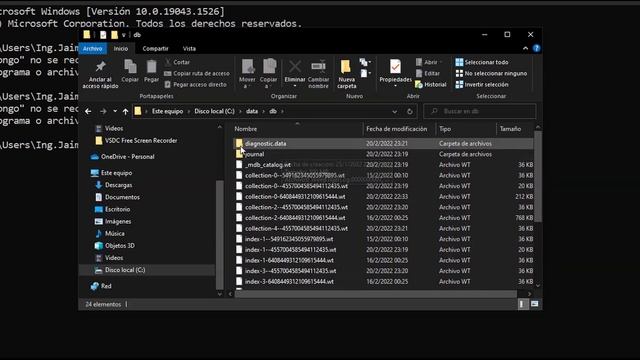Click Este equipo in address bar
This screenshot has height=360, width=640.
tap(167, 111)
